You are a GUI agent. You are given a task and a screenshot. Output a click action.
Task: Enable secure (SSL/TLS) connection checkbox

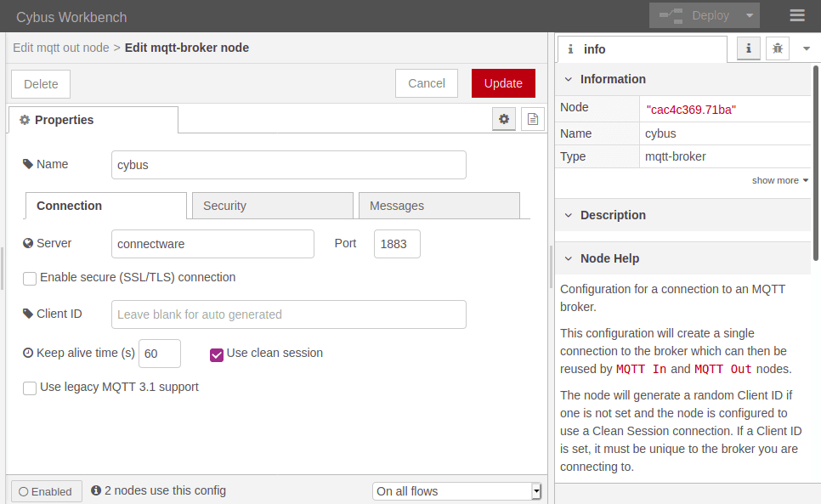(x=30, y=278)
